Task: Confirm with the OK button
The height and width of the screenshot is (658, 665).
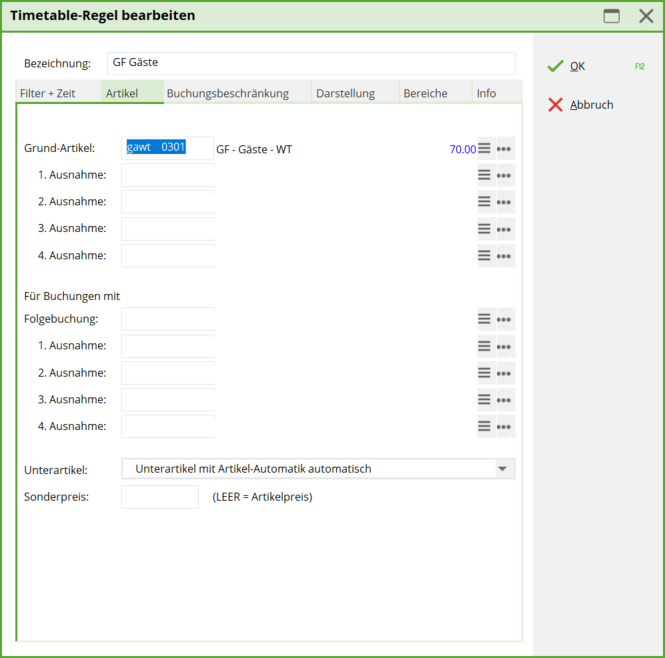Action: click(x=577, y=66)
